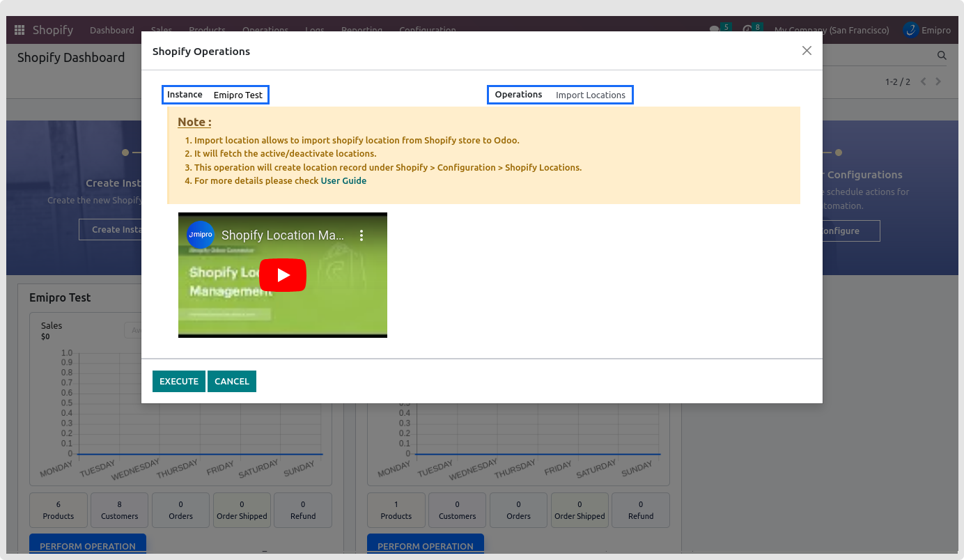Open the Dashboard menu

(112, 30)
